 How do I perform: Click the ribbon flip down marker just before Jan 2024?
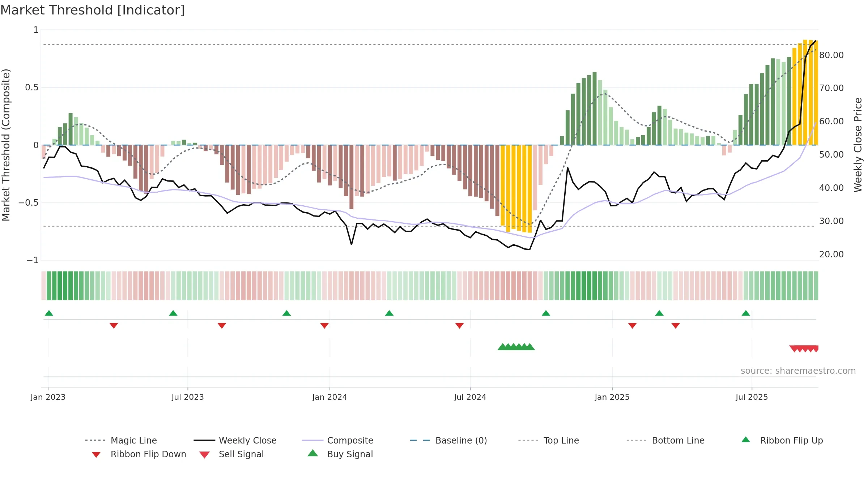coord(324,326)
